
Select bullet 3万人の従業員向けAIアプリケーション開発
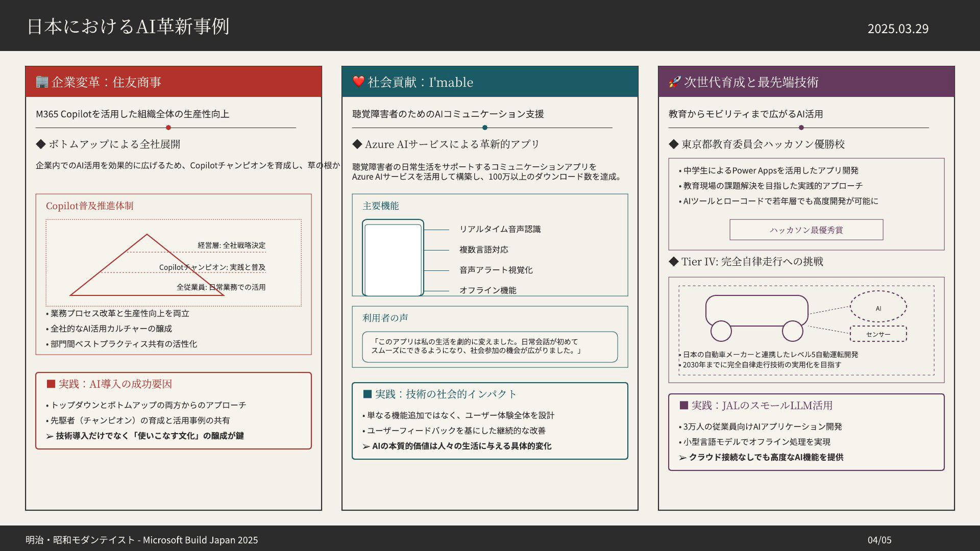[x=761, y=427]
